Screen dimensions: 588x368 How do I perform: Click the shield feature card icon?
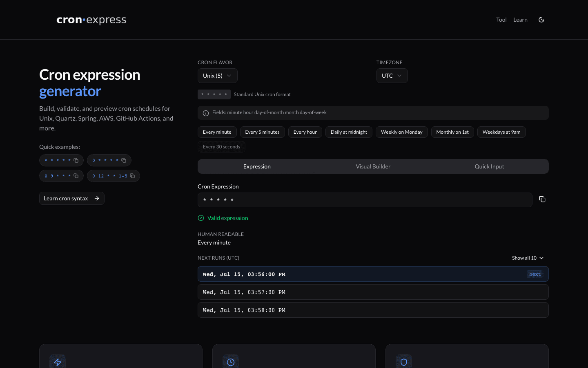[404, 362]
